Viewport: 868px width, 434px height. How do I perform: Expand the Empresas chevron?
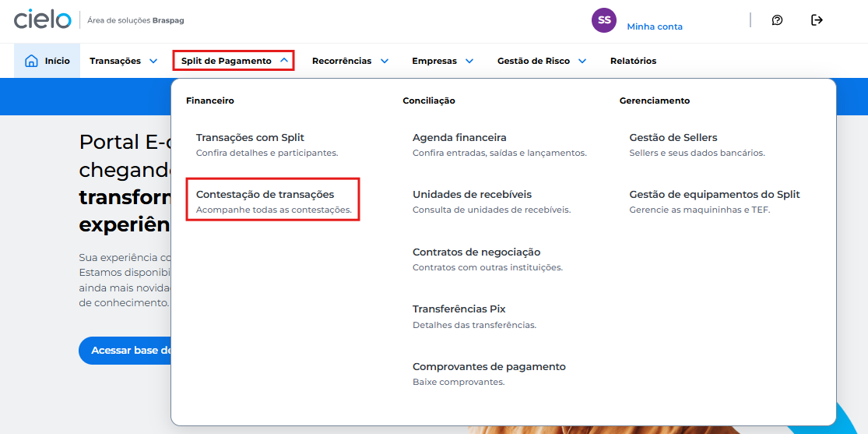pyautogui.click(x=469, y=61)
